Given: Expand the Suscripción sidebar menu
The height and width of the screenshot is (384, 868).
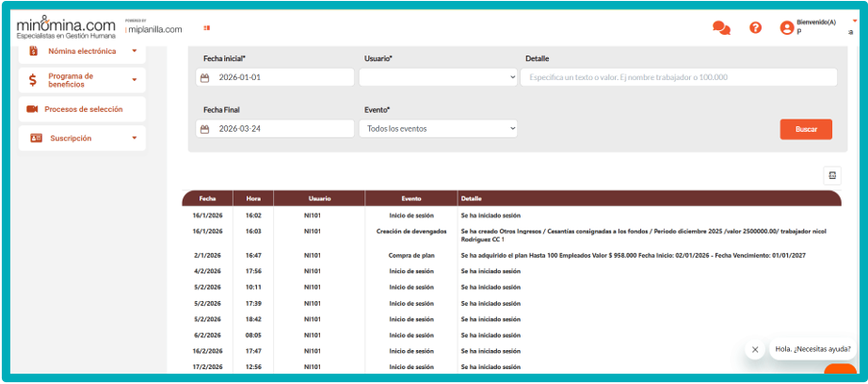Looking at the screenshot, I should pos(134,138).
